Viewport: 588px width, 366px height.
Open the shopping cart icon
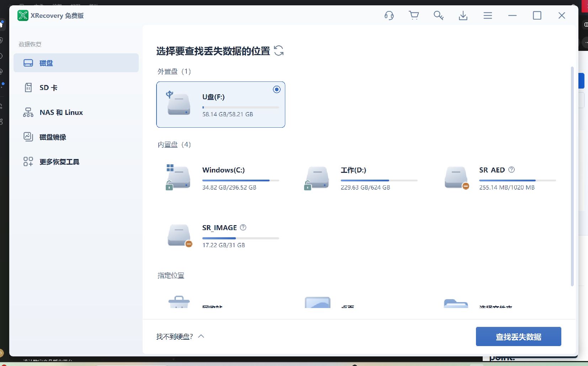coord(414,16)
